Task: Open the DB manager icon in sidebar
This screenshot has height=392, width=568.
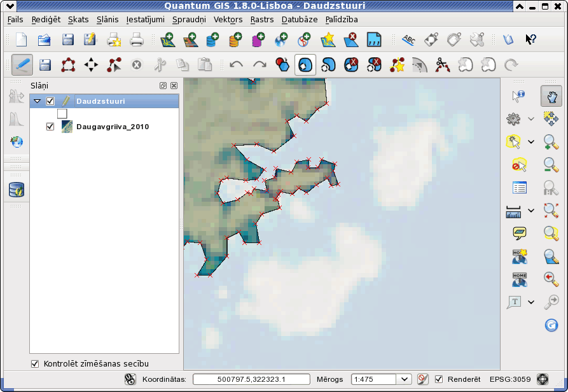Action: [17, 190]
